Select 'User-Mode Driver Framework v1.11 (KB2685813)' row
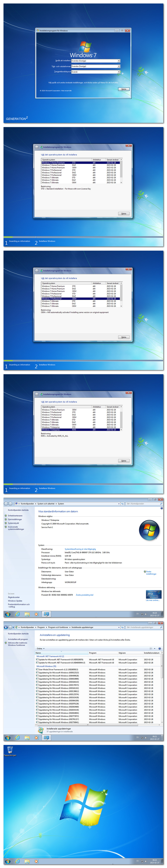Image resolution: width=167 pixels, height=868 pixels. pos(98,670)
